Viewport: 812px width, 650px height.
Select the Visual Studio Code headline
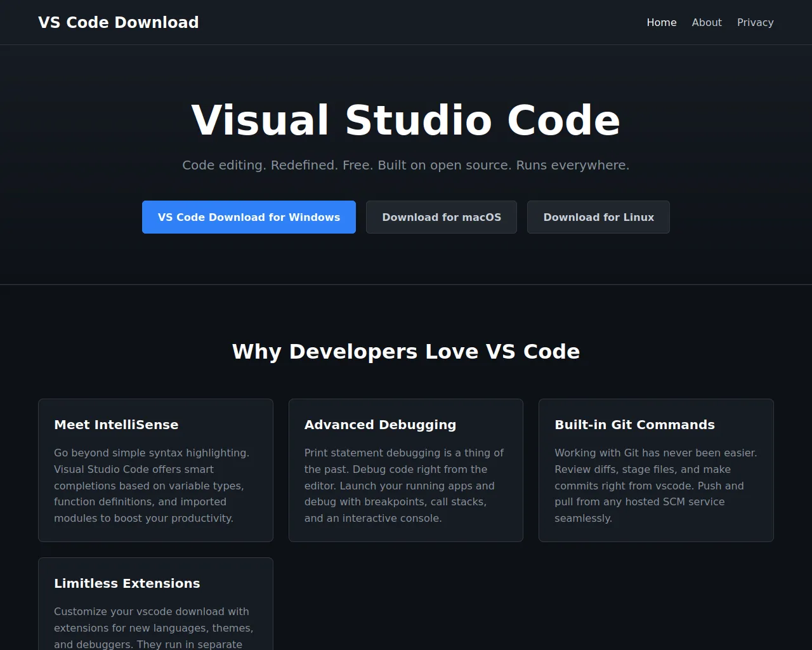tap(406, 120)
